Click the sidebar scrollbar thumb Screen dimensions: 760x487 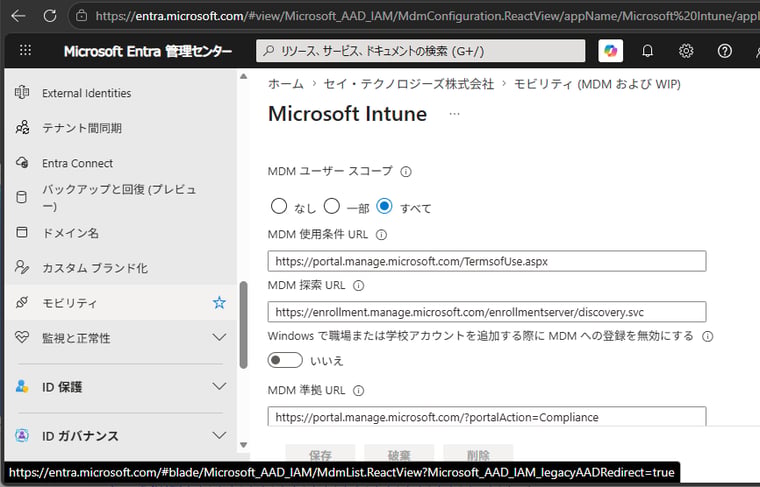coord(243,325)
